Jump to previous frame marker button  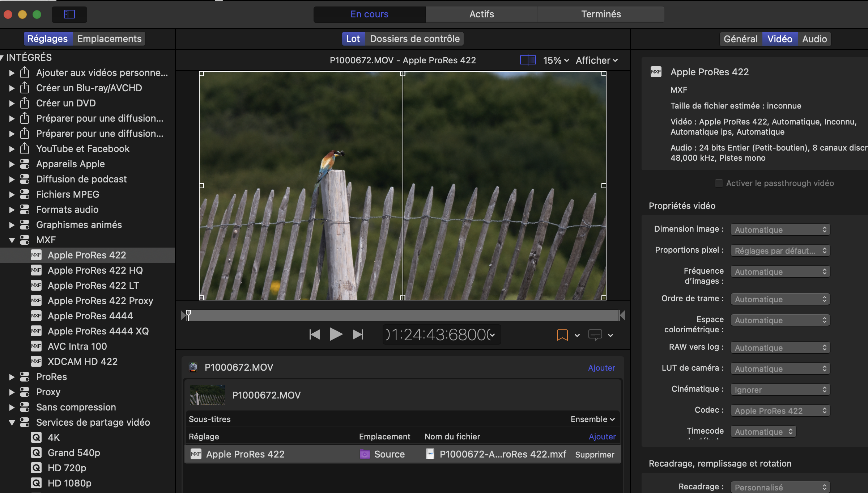point(314,334)
